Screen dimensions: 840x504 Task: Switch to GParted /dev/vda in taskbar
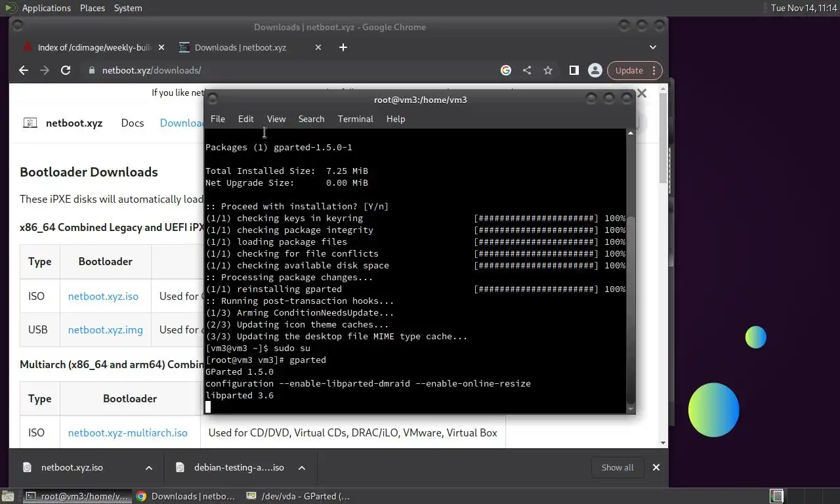(299, 496)
